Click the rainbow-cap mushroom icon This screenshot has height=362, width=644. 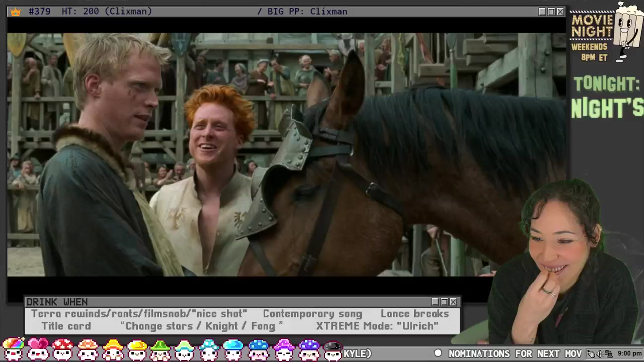click(x=13, y=349)
